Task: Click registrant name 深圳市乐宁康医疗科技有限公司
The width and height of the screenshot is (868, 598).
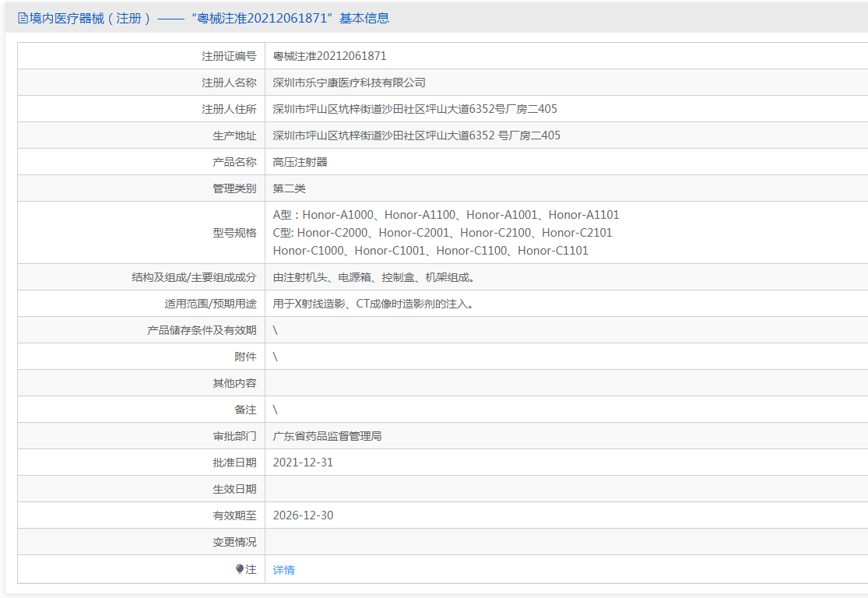Action: click(350, 83)
